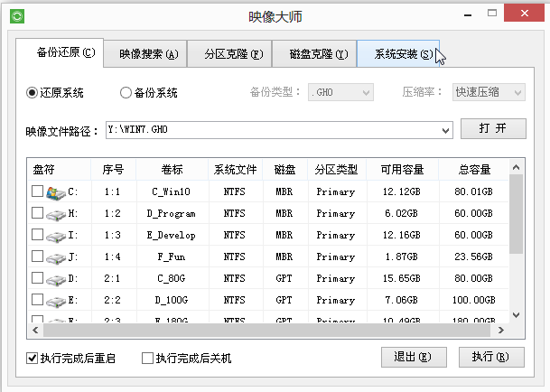Expand the image file path dropdown
Screen dimensions: 550x392
click(446, 130)
